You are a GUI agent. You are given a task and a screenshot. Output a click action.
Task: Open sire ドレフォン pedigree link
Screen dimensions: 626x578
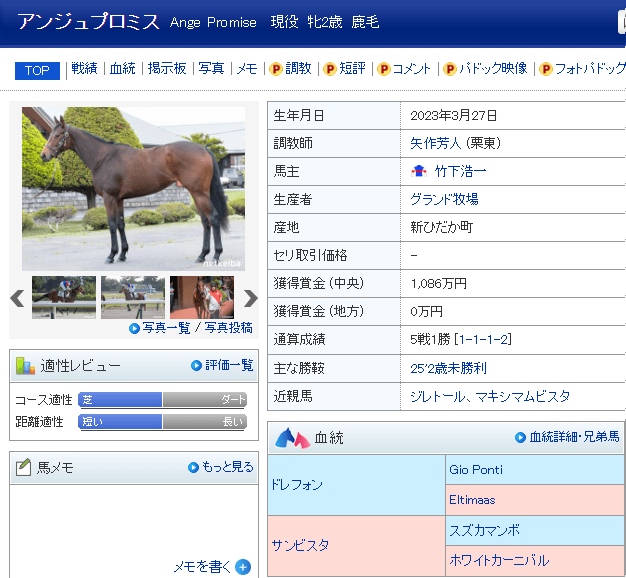tap(297, 485)
